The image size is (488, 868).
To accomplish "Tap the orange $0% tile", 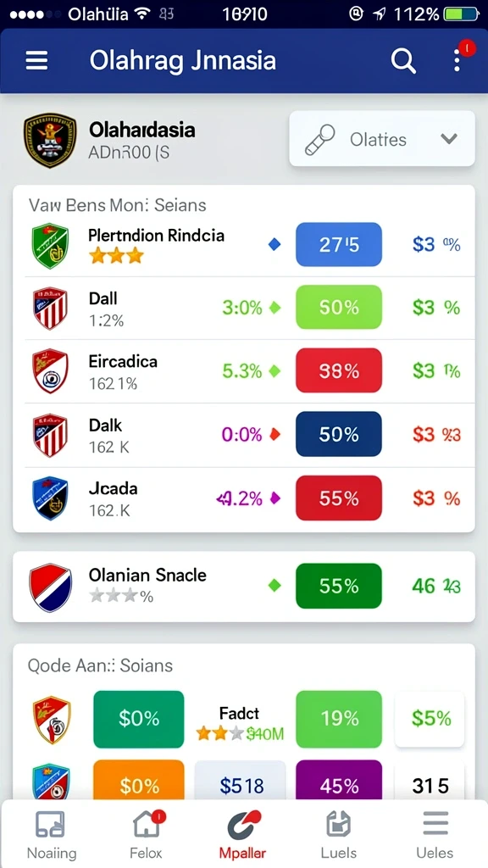I will [x=138, y=781].
